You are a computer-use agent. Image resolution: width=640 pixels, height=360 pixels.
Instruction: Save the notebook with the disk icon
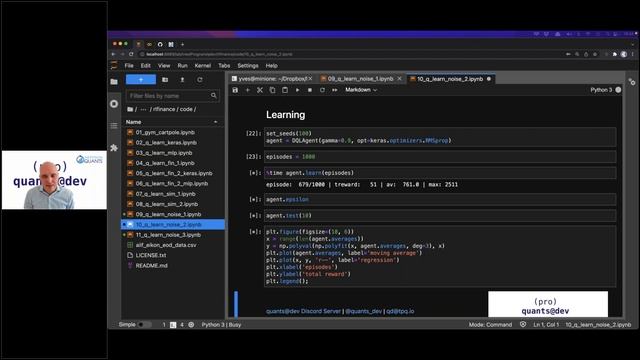click(x=235, y=90)
